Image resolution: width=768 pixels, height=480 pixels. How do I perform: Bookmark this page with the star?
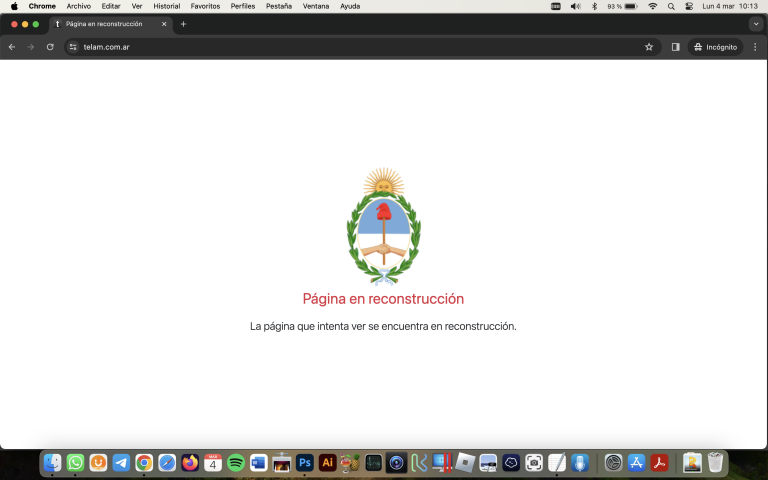tap(649, 47)
